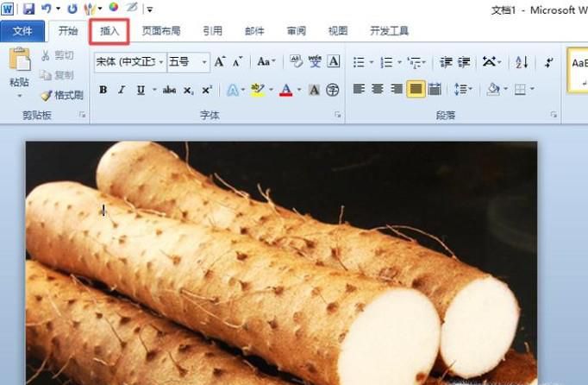Toggle Bold formatting
The image size is (588, 385).
[x=103, y=90]
